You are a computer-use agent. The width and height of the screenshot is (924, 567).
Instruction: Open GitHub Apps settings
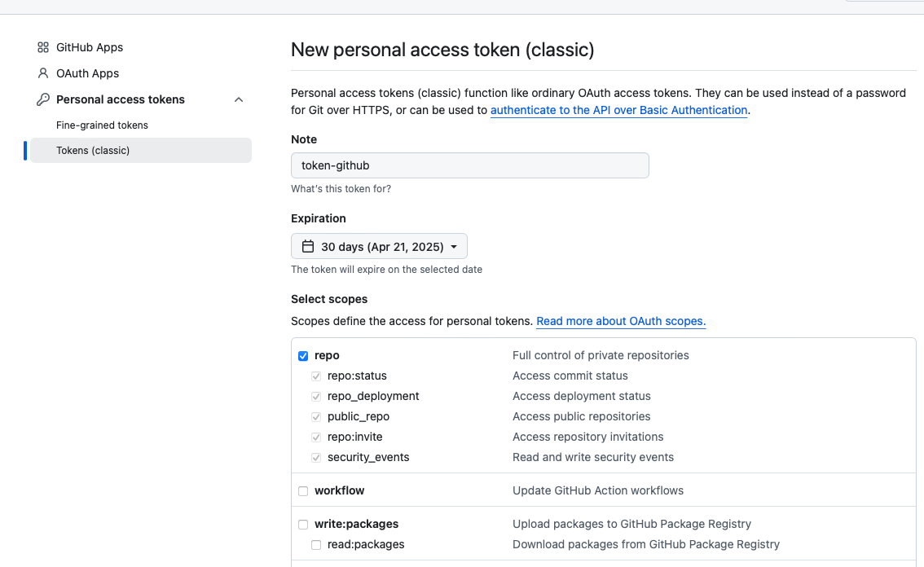(x=90, y=47)
